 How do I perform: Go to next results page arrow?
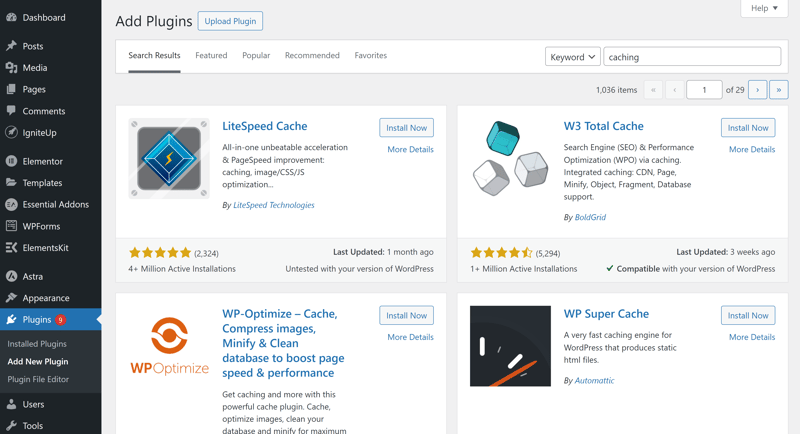click(x=757, y=90)
